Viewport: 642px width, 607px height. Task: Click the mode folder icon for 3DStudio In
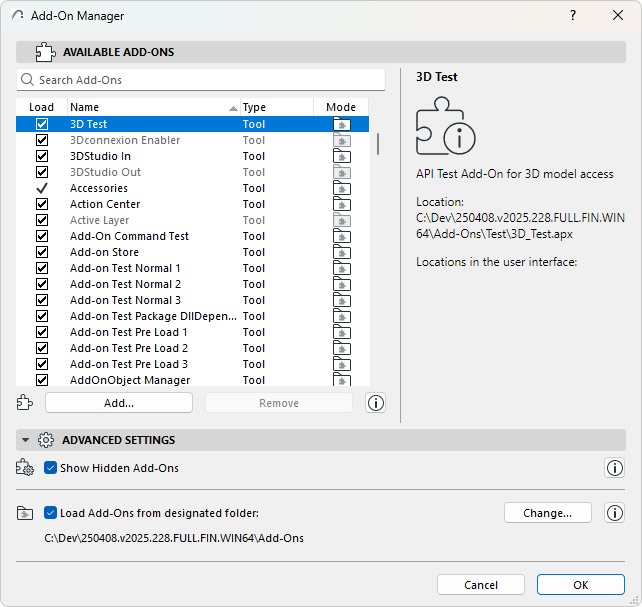[x=342, y=156]
